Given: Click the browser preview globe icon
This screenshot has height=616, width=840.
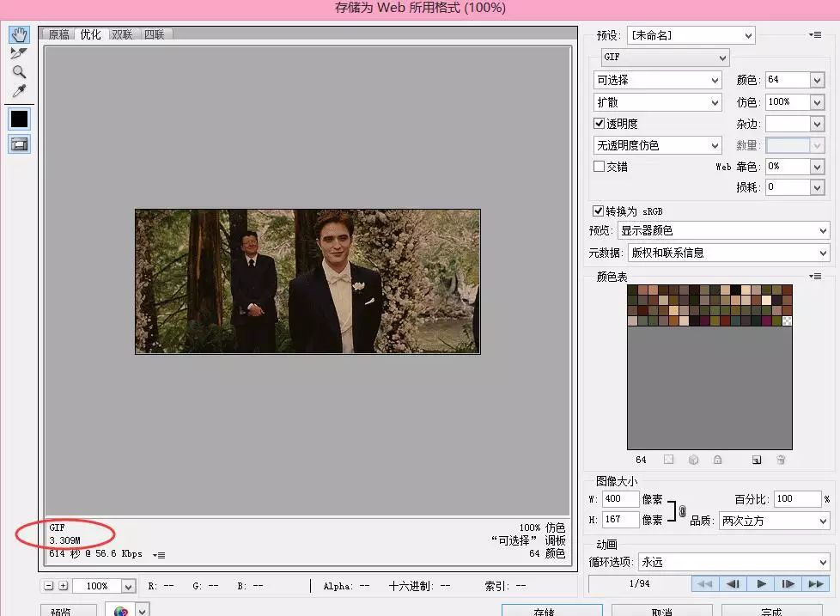Looking at the screenshot, I should coord(120,611).
